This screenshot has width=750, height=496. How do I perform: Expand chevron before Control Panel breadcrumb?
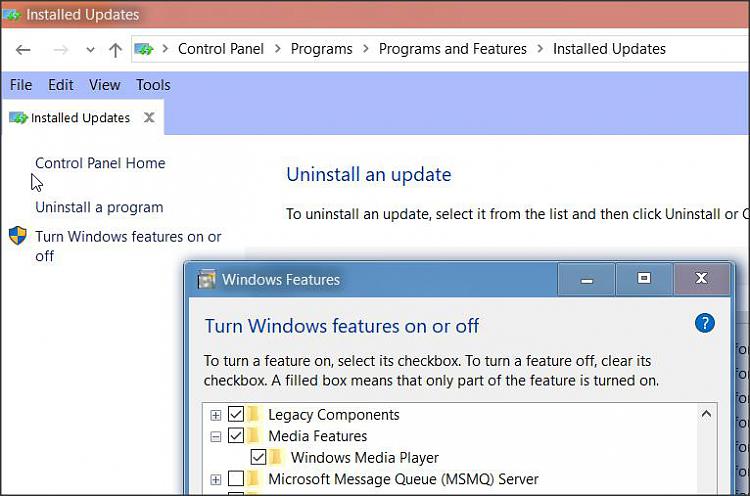165,49
